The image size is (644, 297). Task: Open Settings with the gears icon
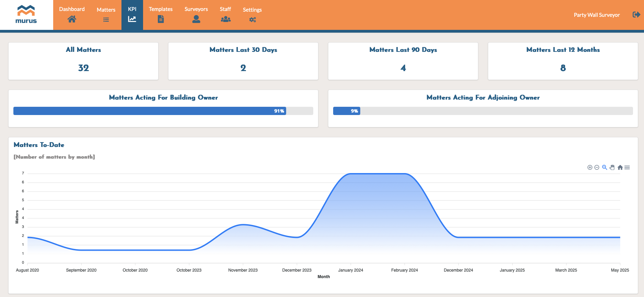(252, 14)
